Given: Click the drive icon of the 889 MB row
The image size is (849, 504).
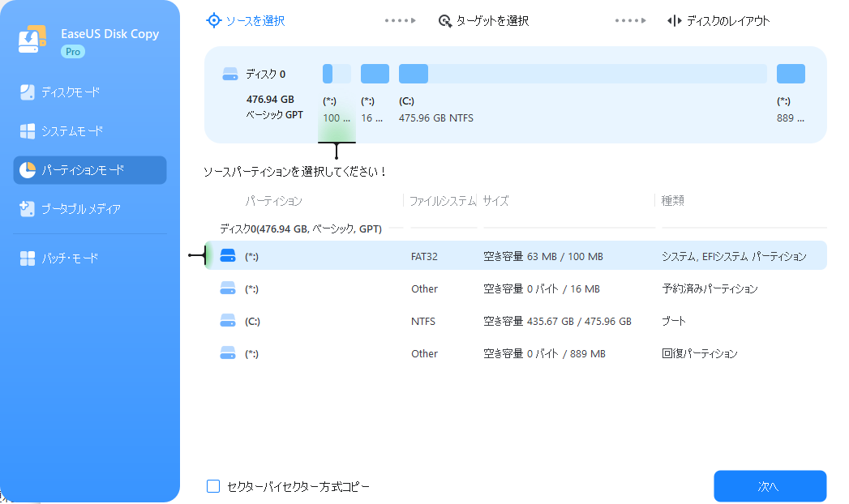Looking at the screenshot, I should [228, 353].
